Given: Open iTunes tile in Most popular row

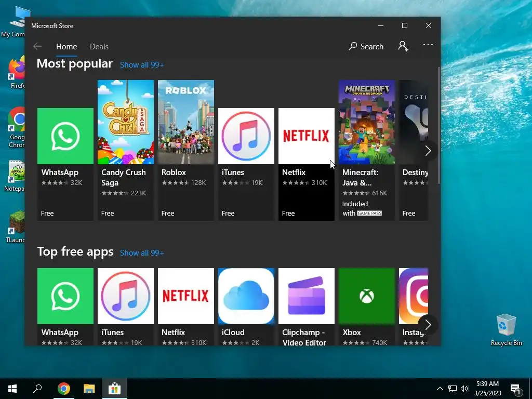Looking at the screenshot, I should 246,164.
